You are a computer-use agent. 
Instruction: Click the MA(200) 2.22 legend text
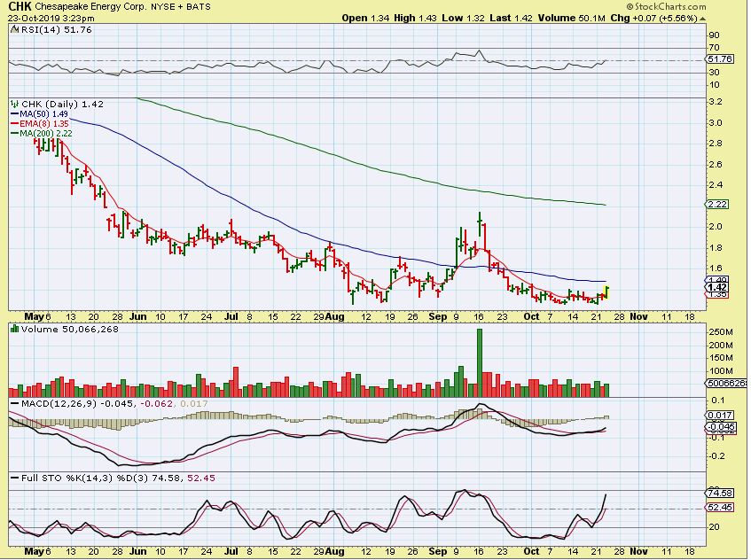[46, 134]
